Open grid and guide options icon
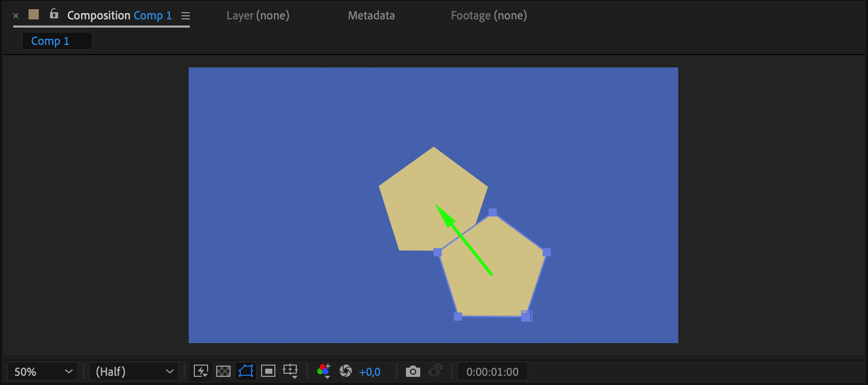Viewport: 868px width, 385px height. 291,371
